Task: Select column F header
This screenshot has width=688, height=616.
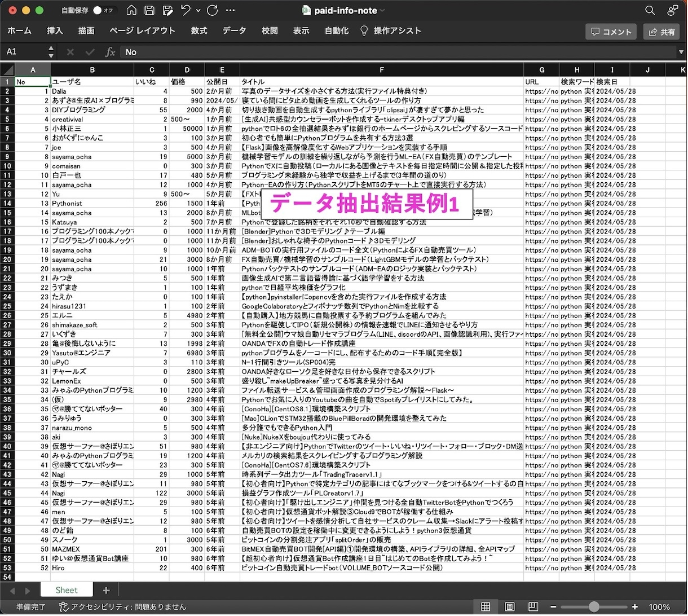Action: pyautogui.click(x=382, y=70)
